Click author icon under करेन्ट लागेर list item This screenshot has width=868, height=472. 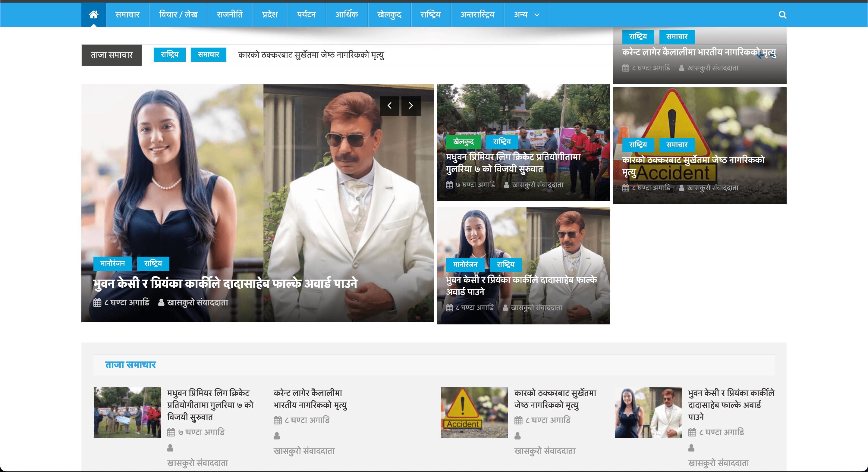click(277, 436)
